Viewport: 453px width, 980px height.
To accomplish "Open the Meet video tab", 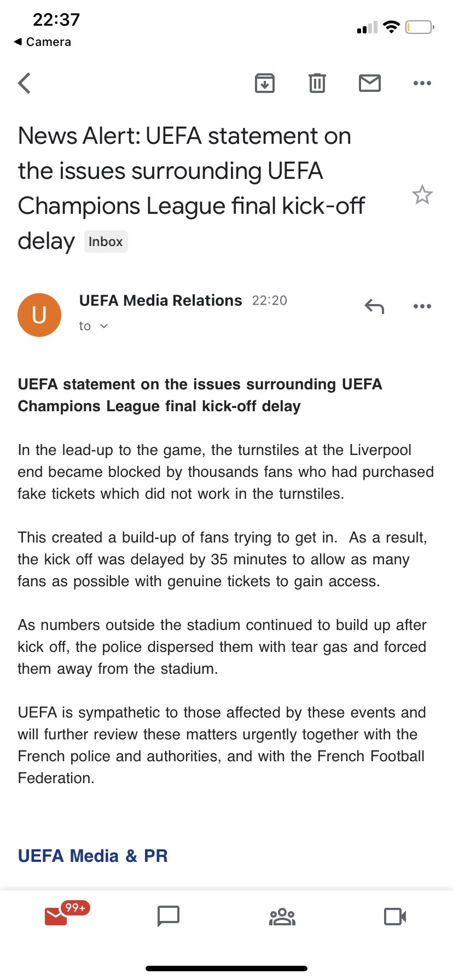I will [395, 916].
